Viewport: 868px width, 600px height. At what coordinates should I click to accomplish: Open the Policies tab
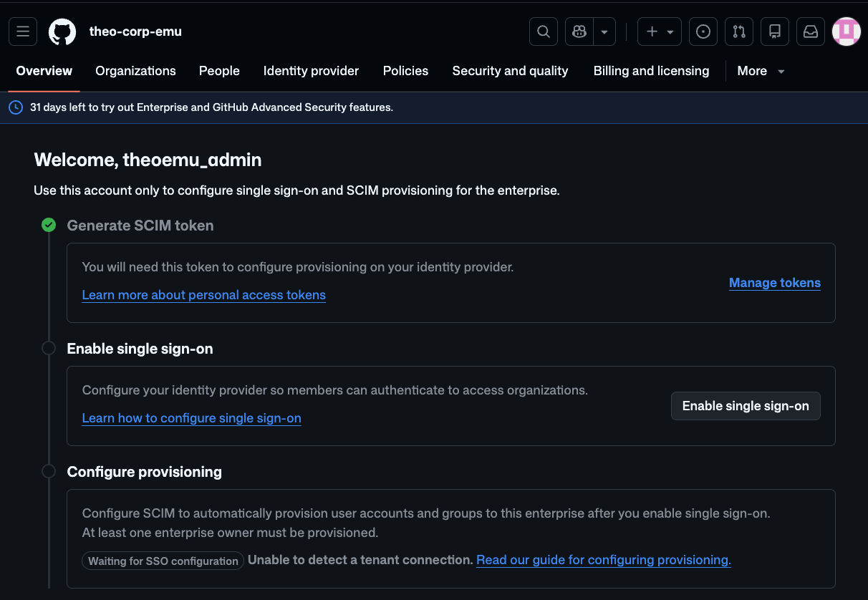tap(405, 71)
